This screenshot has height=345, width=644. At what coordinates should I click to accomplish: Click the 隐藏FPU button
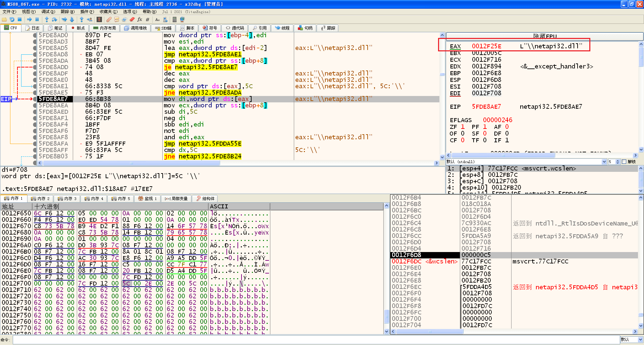(x=545, y=36)
